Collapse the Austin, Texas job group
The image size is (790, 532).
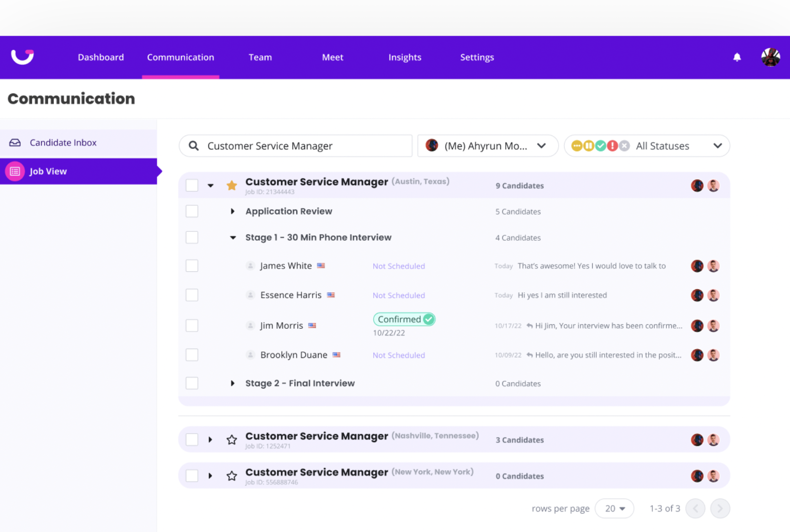coord(211,186)
